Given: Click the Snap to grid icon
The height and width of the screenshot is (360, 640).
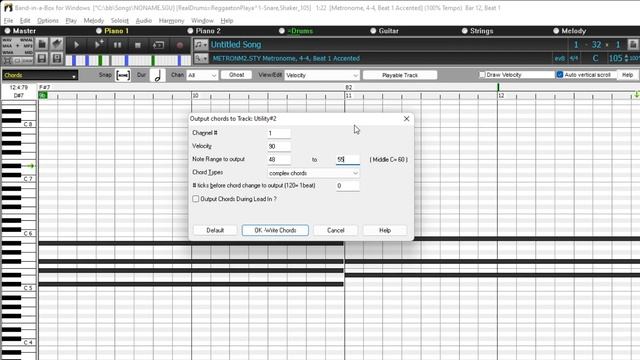Looking at the screenshot, I should point(123,76).
